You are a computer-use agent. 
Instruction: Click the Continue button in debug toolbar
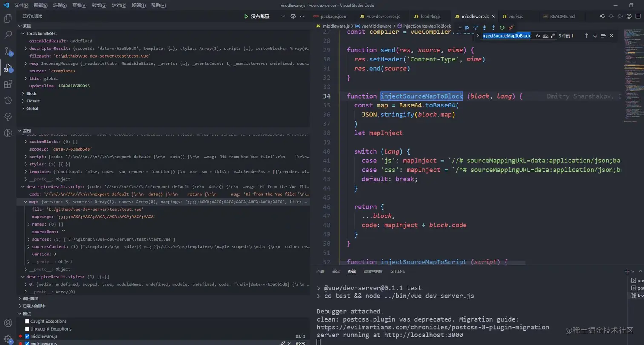[x=466, y=27]
